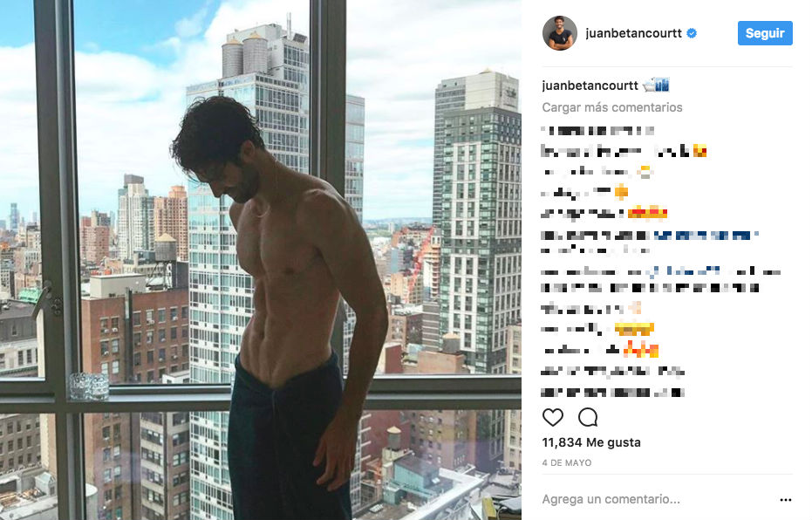Open the 4 DE MAYO post date
Screen dimensions: 812x520
[567, 462]
